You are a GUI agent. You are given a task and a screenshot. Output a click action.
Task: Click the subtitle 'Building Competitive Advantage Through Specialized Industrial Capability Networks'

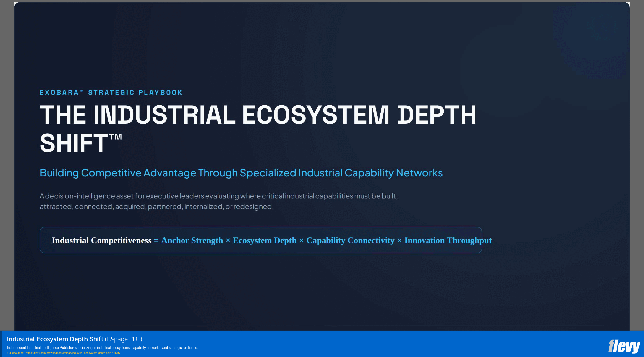point(241,173)
